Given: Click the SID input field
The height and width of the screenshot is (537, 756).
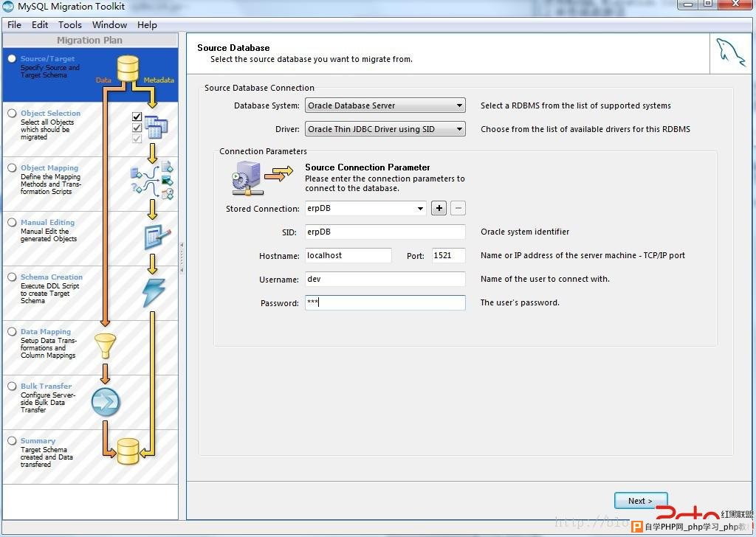Looking at the screenshot, I should [385, 232].
